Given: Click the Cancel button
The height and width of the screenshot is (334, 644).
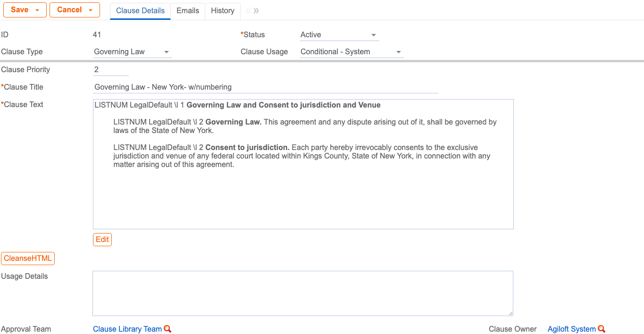Looking at the screenshot, I should point(69,10).
